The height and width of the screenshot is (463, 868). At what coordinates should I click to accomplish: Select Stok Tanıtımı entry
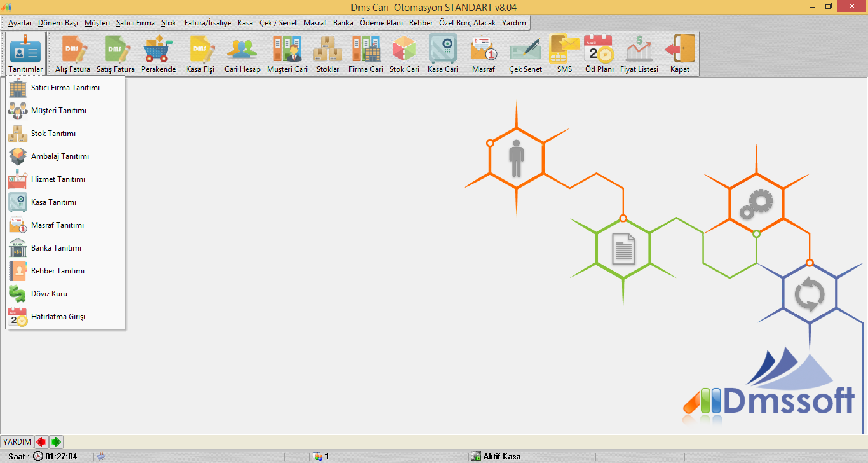click(65, 134)
